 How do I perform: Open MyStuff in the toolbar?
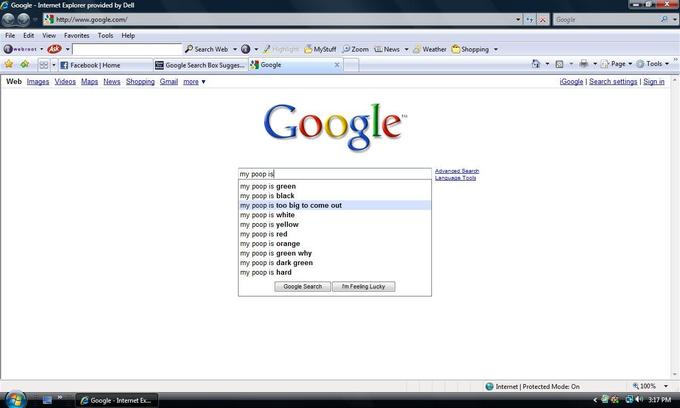click(320, 49)
